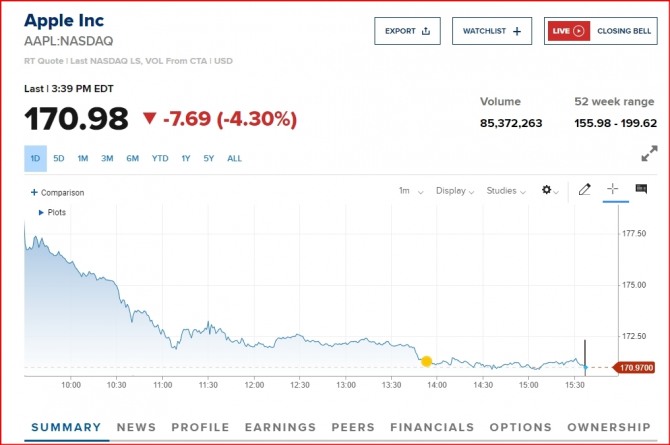The height and width of the screenshot is (445, 670).
Task: Click the yellow event marker on chart
Action: [427, 361]
